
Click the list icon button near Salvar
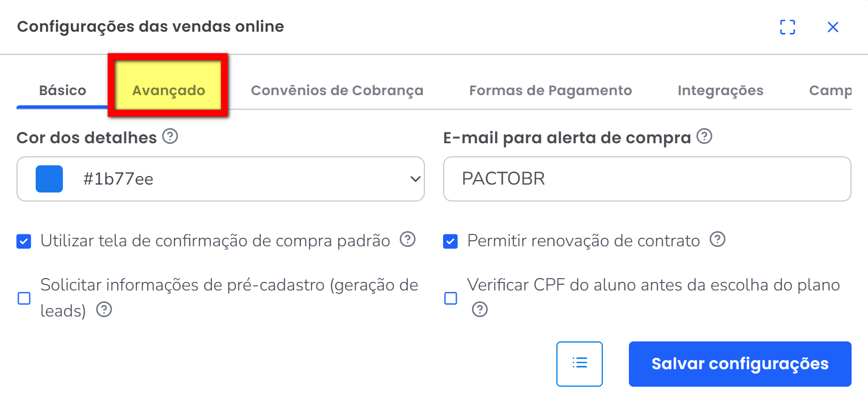point(580,363)
